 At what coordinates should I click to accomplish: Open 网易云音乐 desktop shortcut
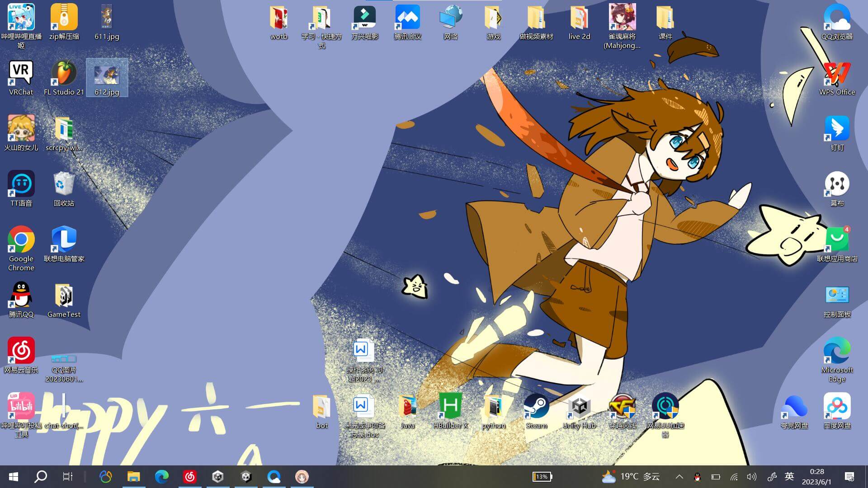[21, 356]
